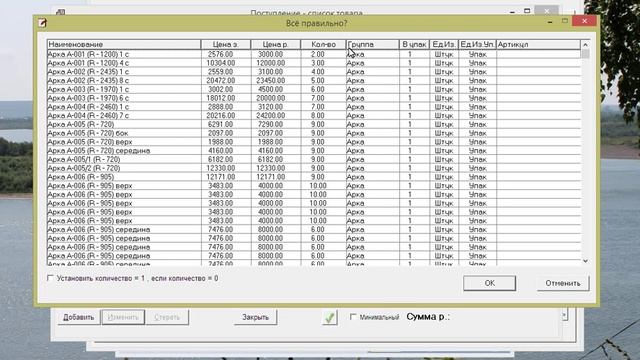Select row Арка А-003 (R - 1970) 6 с
This screenshot has width=640, height=360.
(313, 98)
